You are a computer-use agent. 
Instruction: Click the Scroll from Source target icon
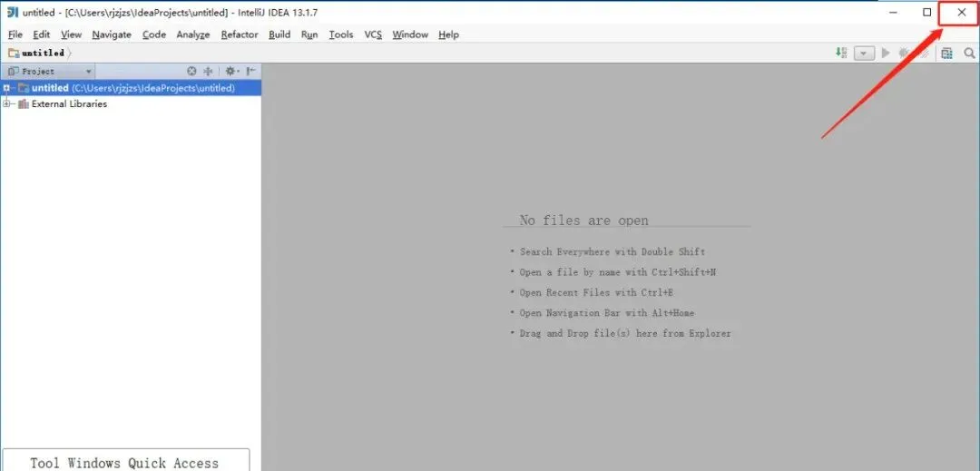pyautogui.click(x=191, y=71)
